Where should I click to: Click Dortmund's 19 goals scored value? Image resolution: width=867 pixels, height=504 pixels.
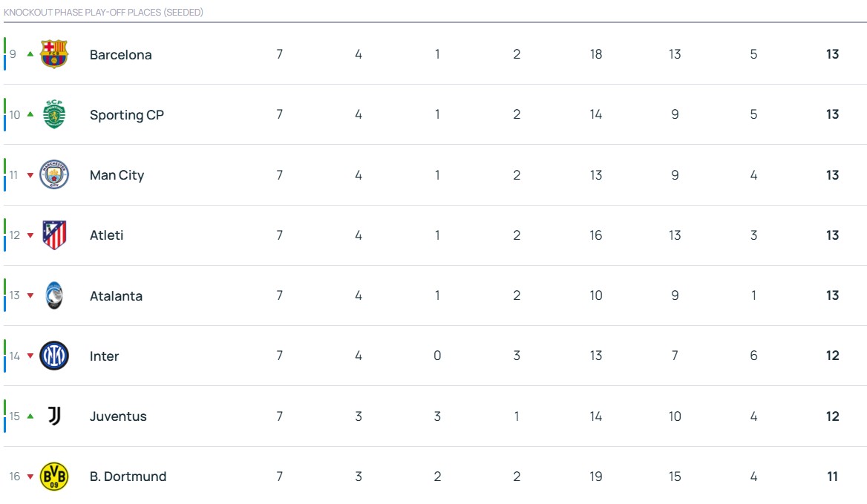(595, 477)
